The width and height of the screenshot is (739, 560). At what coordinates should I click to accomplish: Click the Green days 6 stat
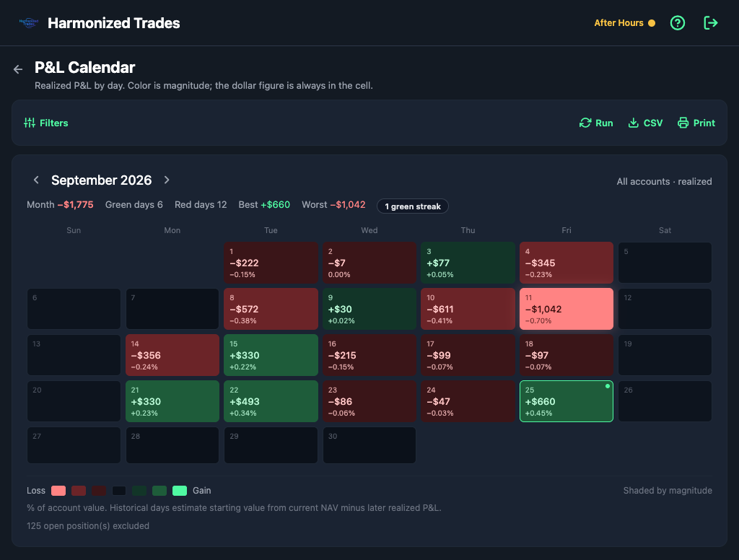click(x=134, y=204)
